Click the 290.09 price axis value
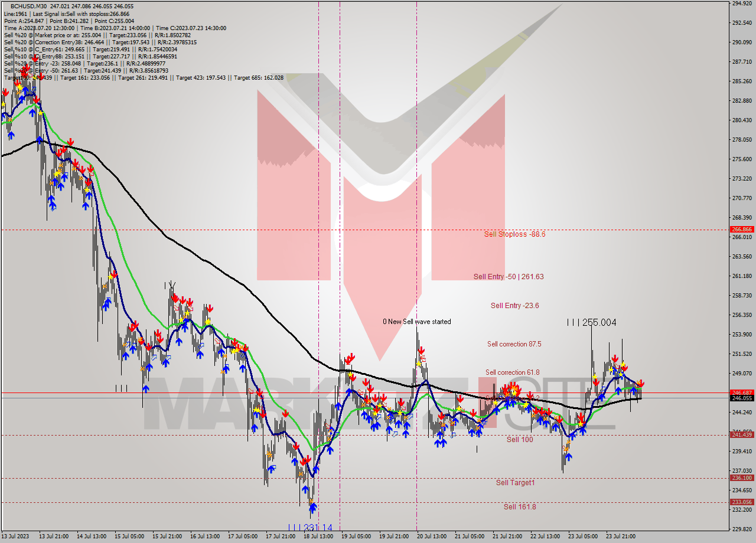 click(742, 42)
